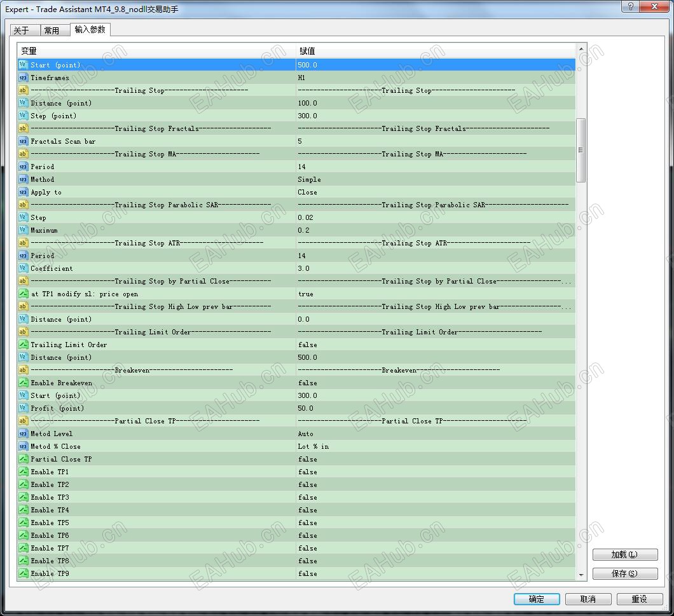The height and width of the screenshot is (616, 674).
Task: Click the icon beside Enable TP2 row
Action: click(x=24, y=484)
